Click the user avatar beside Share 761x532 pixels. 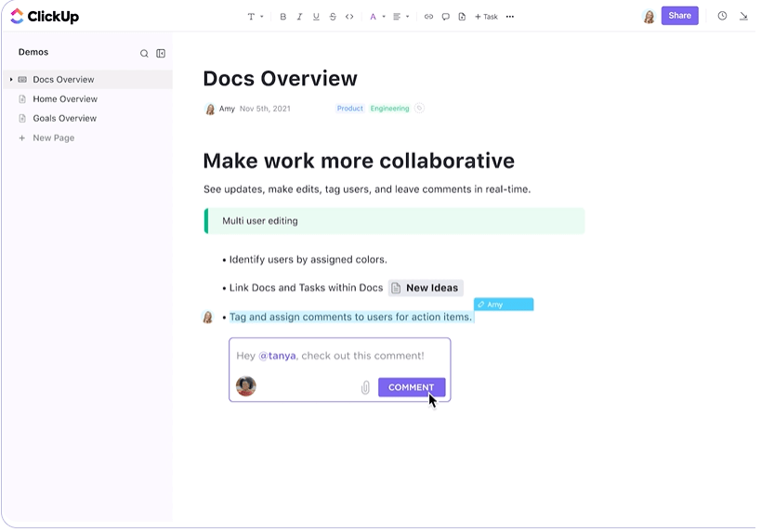(649, 16)
